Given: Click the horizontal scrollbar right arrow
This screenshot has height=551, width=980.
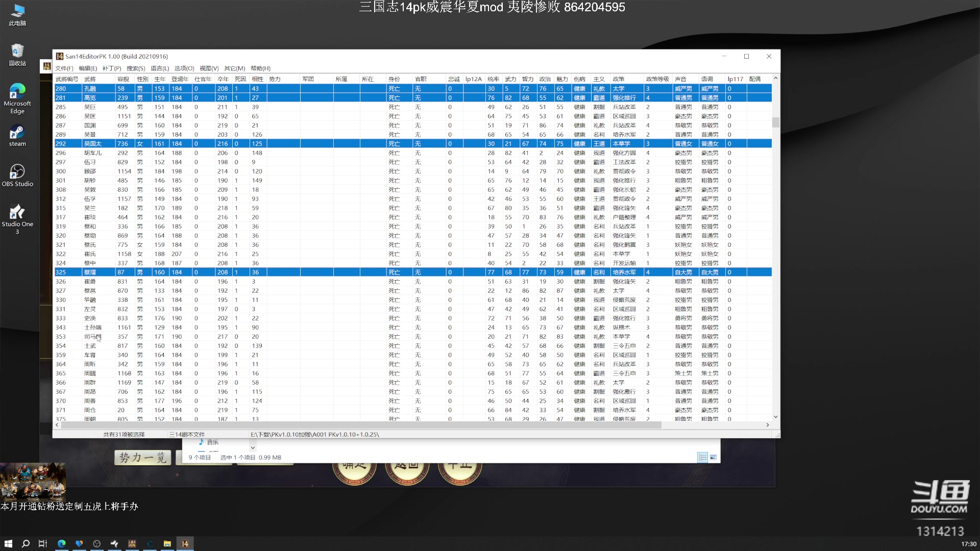Looking at the screenshot, I should pyautogui.click(x=768, y=425).
